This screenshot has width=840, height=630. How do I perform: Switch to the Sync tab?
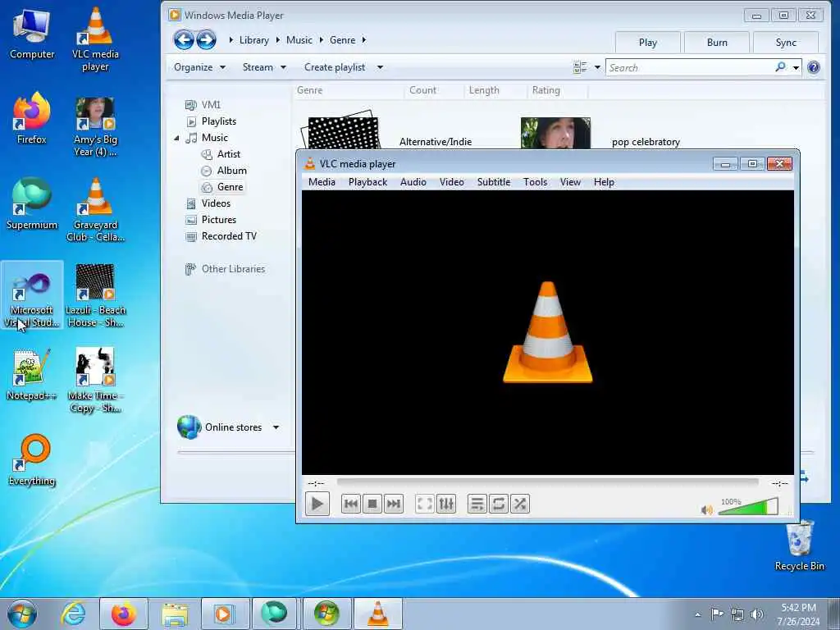(x=786, y=43)
